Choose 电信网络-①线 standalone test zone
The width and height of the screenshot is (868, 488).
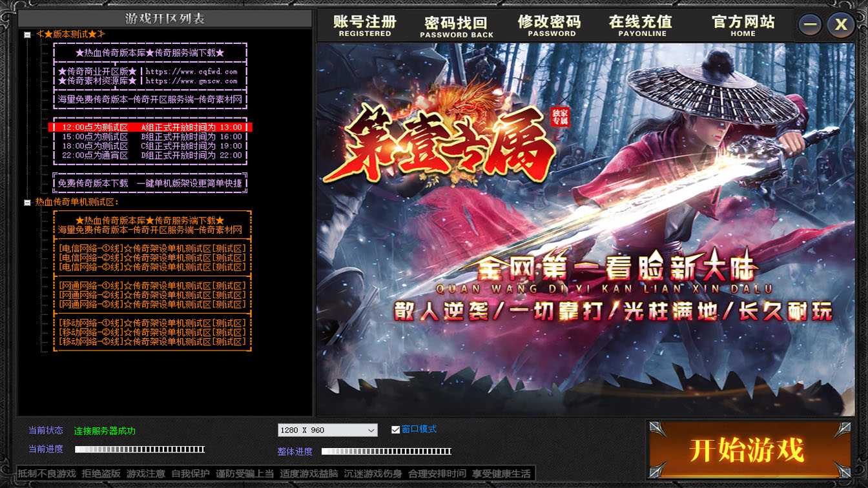pyautogui.click(x=152, y=249)
